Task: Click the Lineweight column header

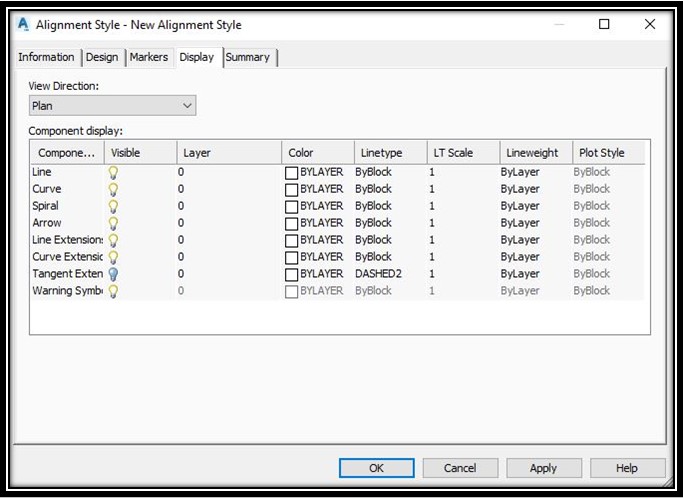Action: point(536,152)
